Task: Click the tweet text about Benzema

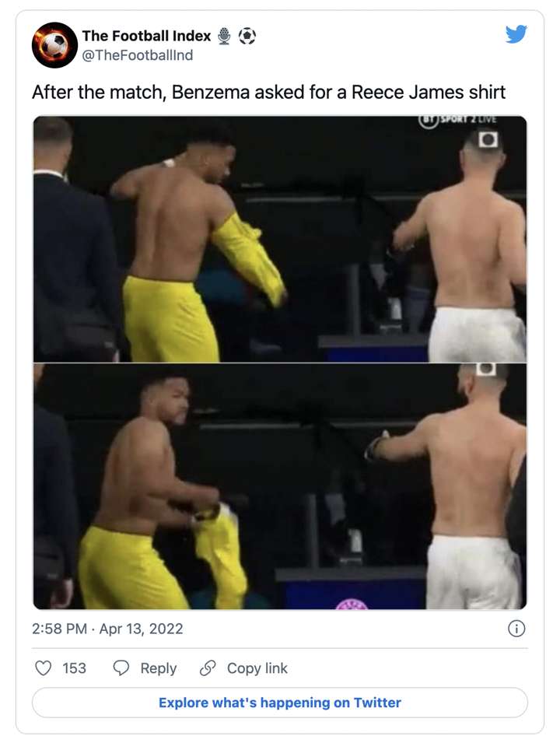Action: tap(268, 92)
